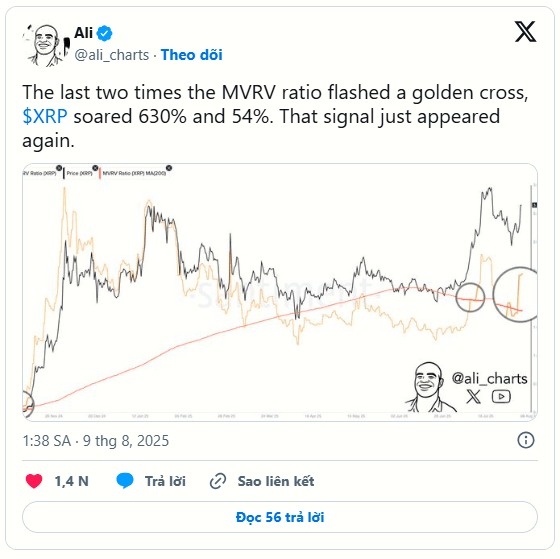Remove the MVRV Ratio MA(200) legend series
Viewport: 560px width, 559px height.
(169, 168)
